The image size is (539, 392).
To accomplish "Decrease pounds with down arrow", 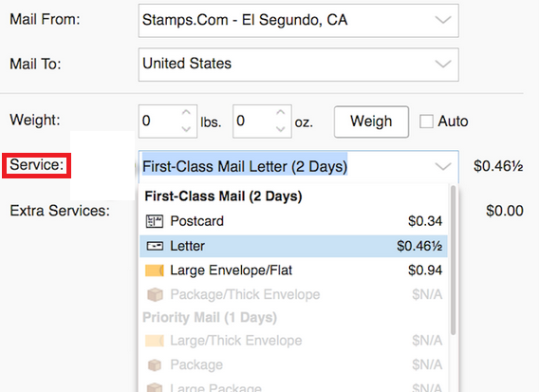I will coord(186,129).
